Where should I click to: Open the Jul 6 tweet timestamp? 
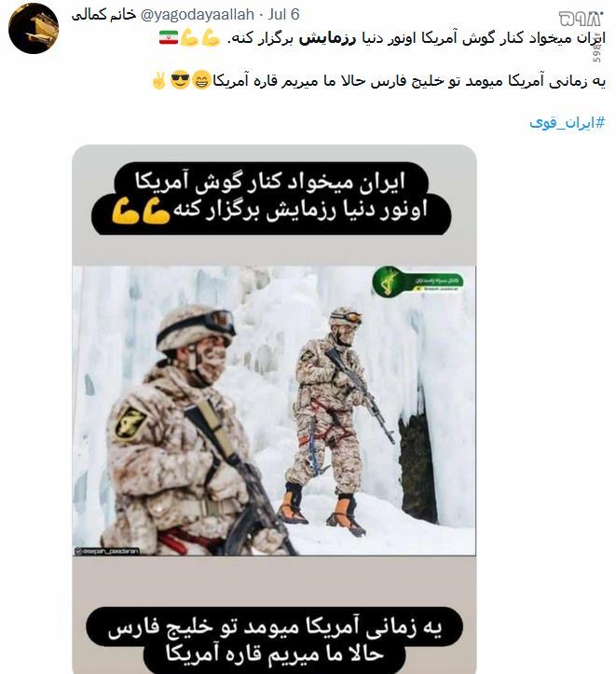coord(283,15)
